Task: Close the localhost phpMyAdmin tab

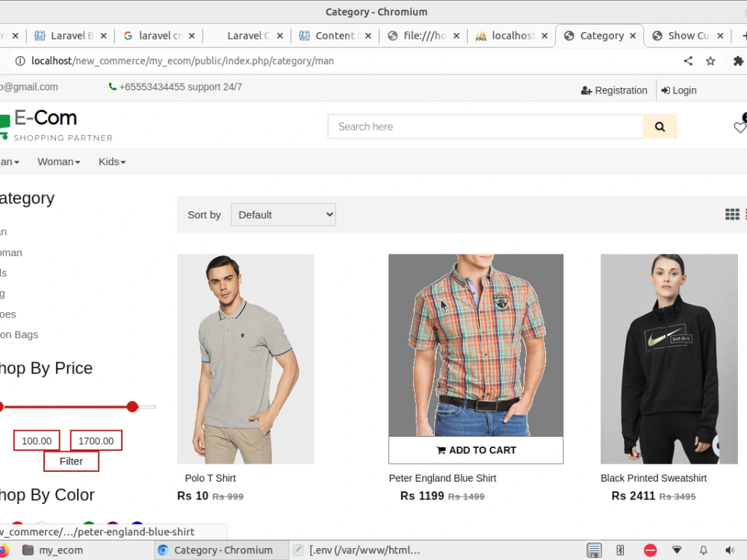Action: (545, 36)
